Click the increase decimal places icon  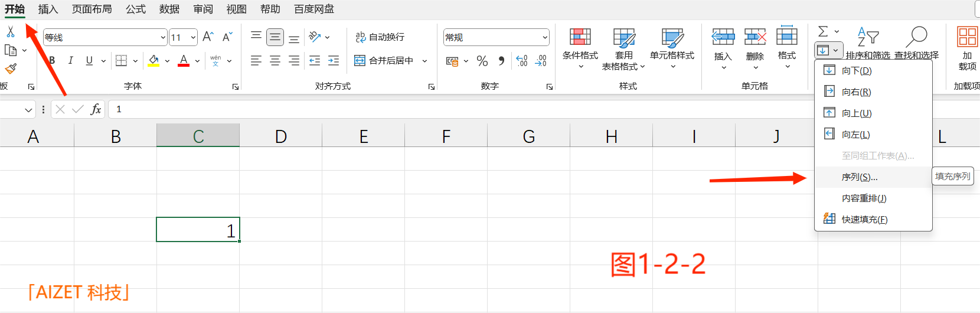coord(522,60)
